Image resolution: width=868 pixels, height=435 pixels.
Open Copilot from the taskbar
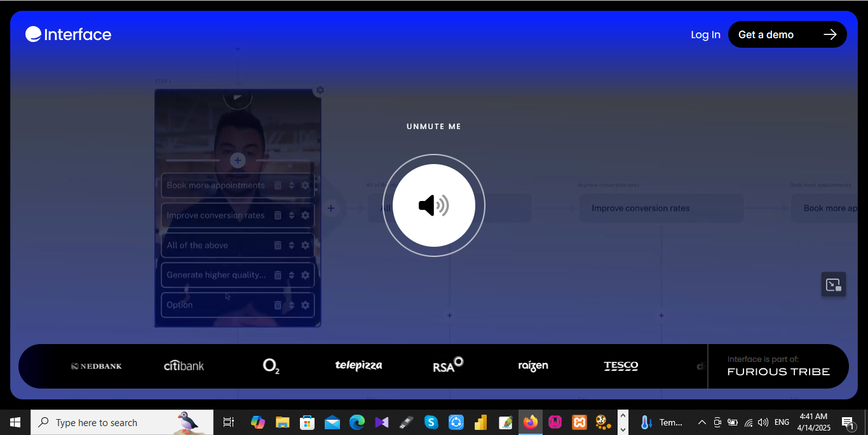pos(257,422)
